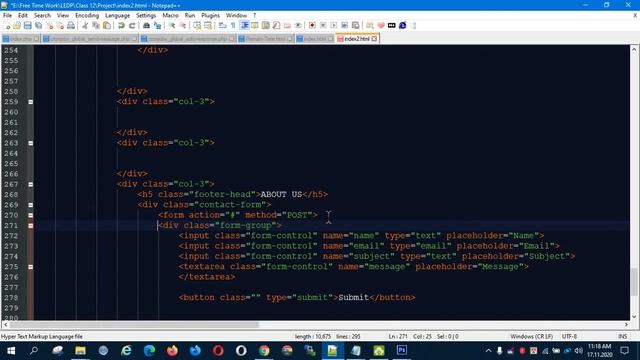Close the index2.html tab with its X
Viewport: 640px width, 360px height.
coord(374,38)
